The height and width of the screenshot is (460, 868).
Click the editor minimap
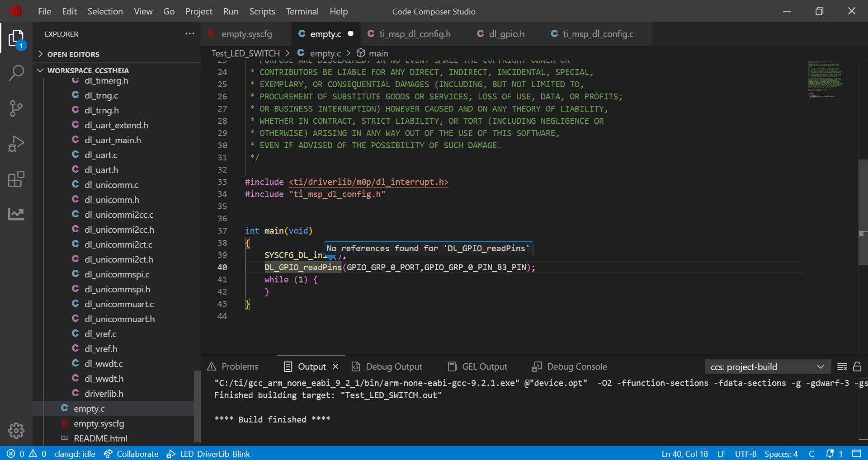coord(826,80)
